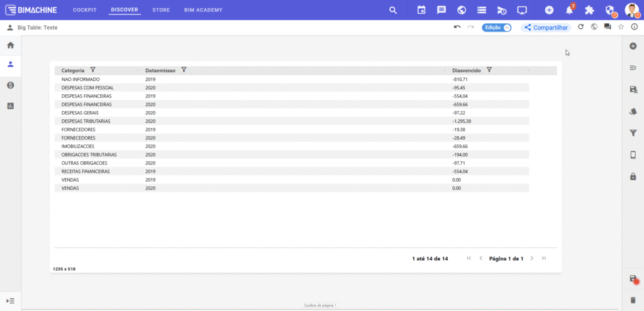The height and width of the screenshot is (311, 644).
Task: Open the calendar icon in top bar
Action: click(421, 10)
